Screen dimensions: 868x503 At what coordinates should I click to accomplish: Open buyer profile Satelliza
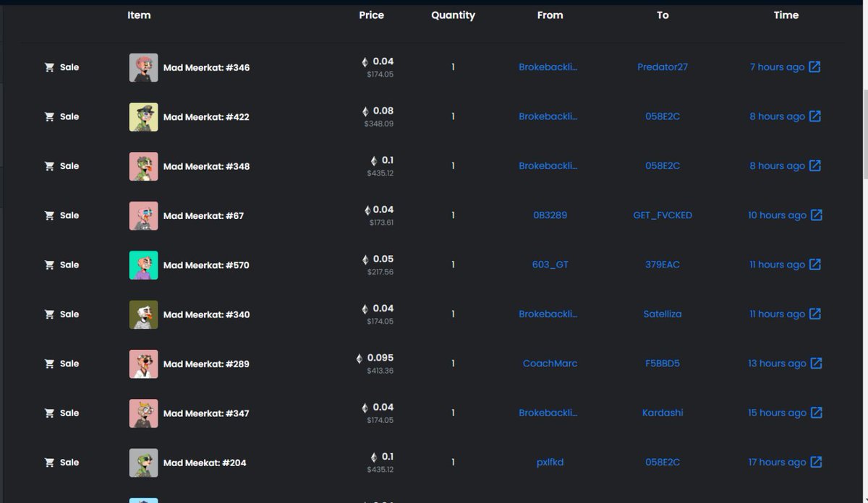[x=663, y=314]
